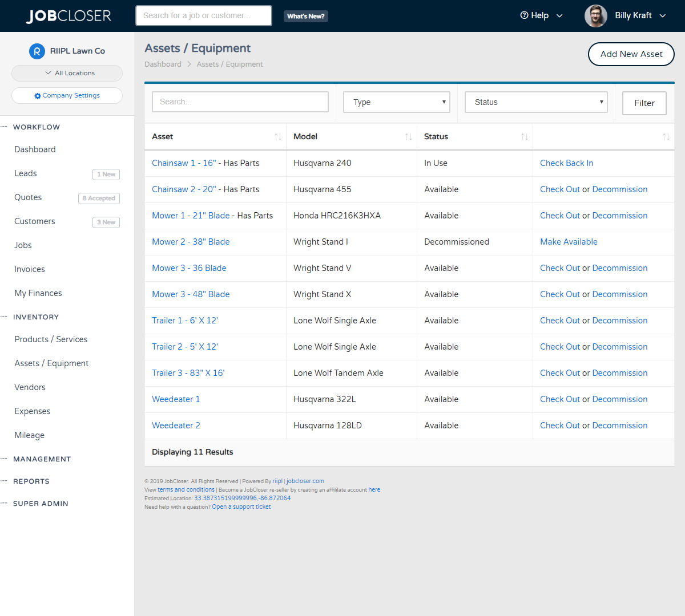
Task: Expand the Help menu
Action: tap(541, 16)
